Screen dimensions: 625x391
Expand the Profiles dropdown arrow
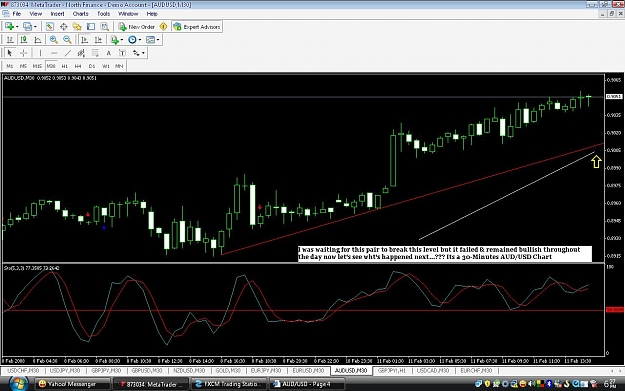(35, 27)
